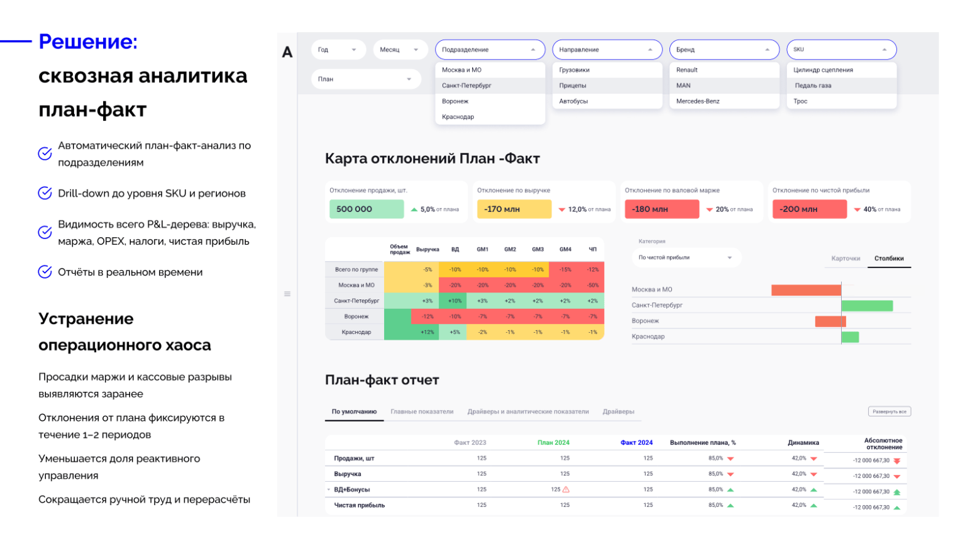Viewport: 980px width, 551px height.
Task: Click the red -180 млн margin badge
Action: (x=662, y=209)
